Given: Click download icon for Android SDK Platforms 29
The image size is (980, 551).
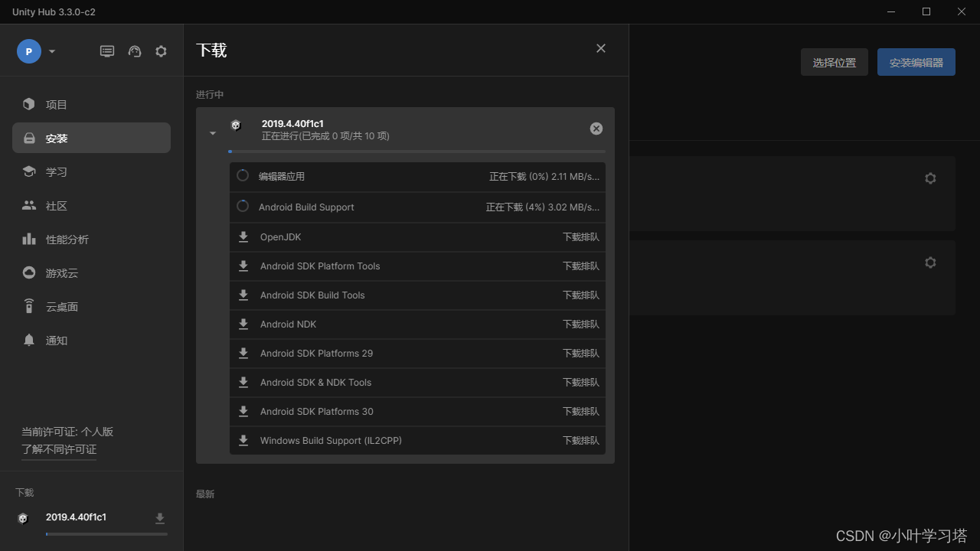Looking at the screenshot, I should [243, 354].
